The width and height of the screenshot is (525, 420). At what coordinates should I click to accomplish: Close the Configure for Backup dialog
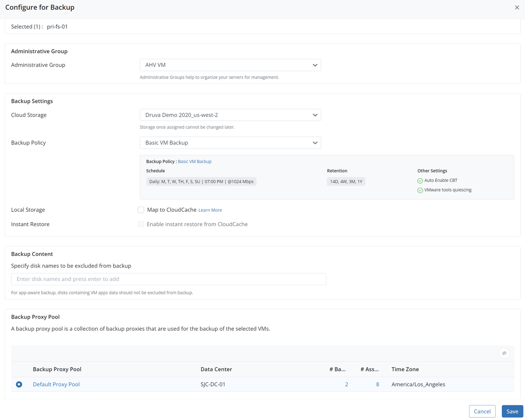click(517, 7)
